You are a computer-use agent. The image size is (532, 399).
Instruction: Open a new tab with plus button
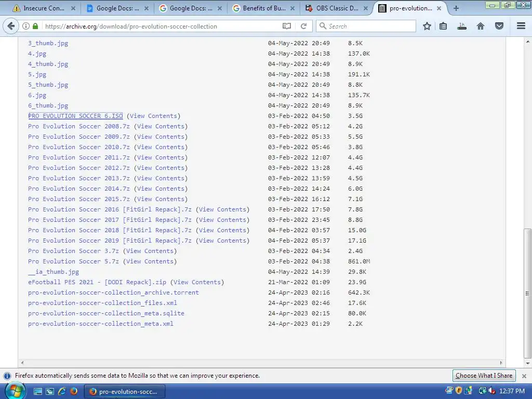pos(456,8)
